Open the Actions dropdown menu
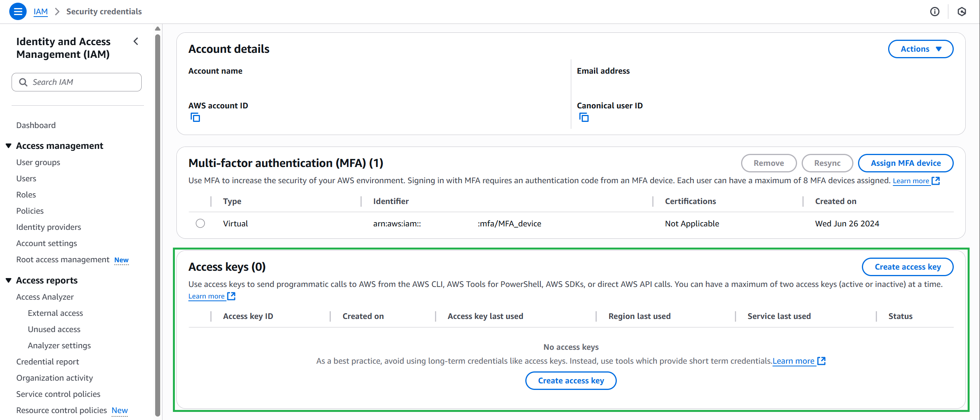 [x=920, y=49]
